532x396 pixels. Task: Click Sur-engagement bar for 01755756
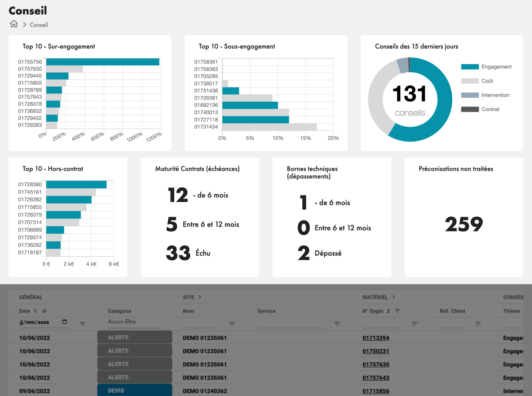(103, 62)
